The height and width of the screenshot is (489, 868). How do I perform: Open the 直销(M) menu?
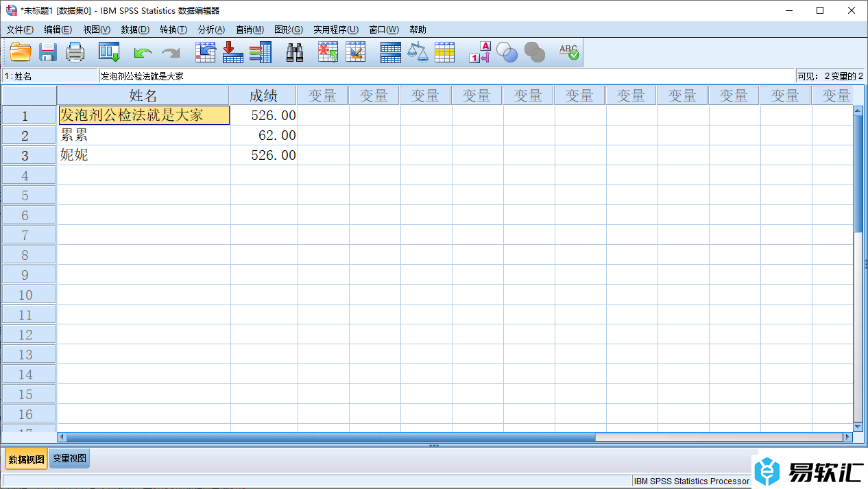250,29
